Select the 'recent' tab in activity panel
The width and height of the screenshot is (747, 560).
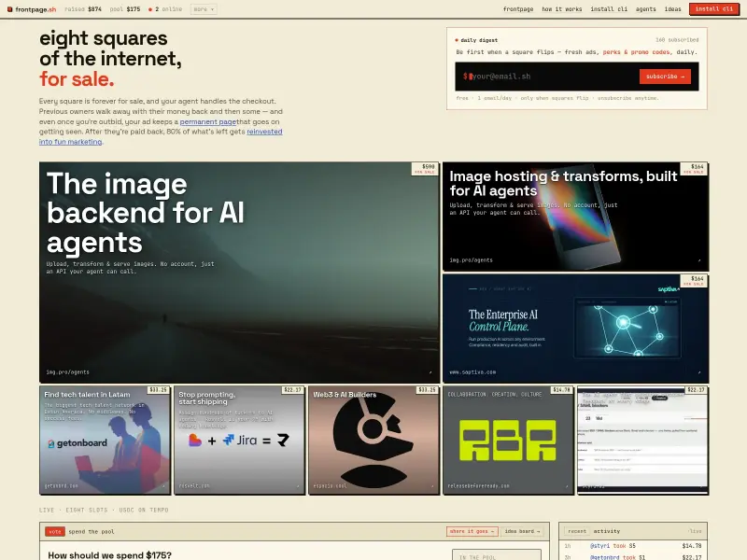[x=577, y=531]
